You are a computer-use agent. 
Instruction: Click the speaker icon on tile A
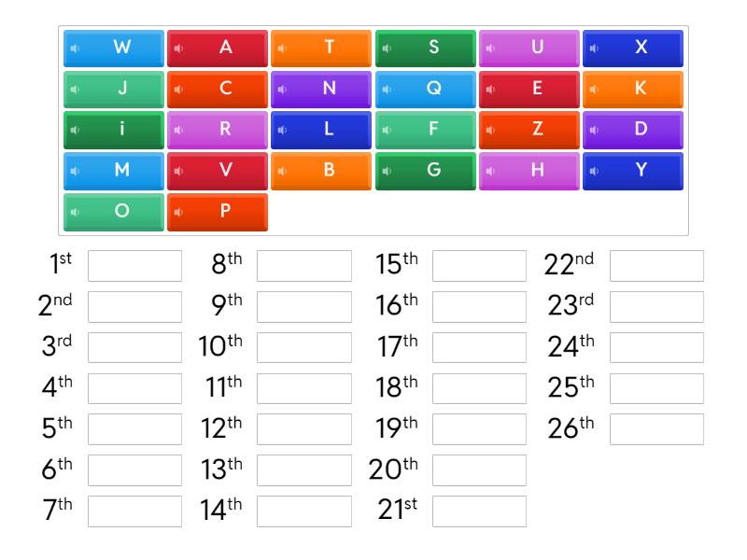pyautogui.click(x=180, y=49)
